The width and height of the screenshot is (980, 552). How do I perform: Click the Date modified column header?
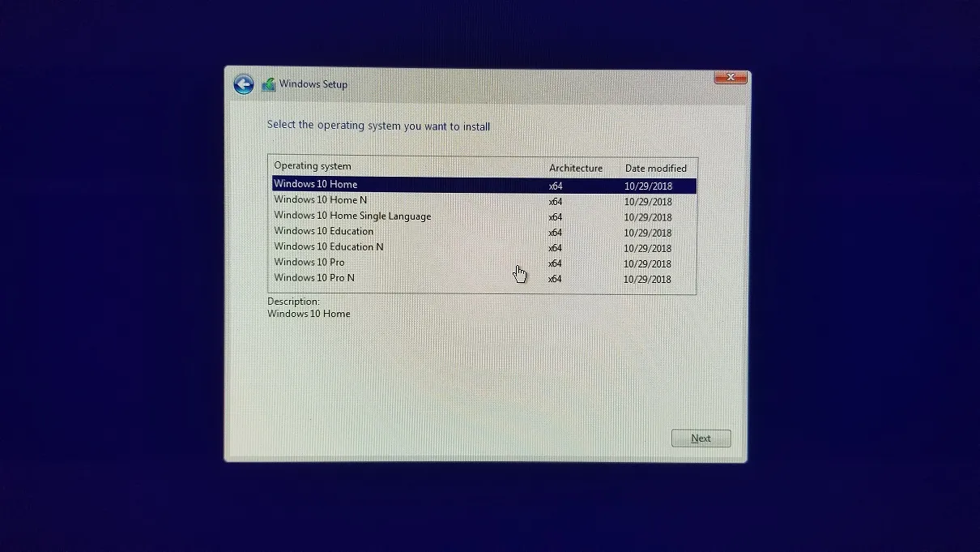click(656, 169)
